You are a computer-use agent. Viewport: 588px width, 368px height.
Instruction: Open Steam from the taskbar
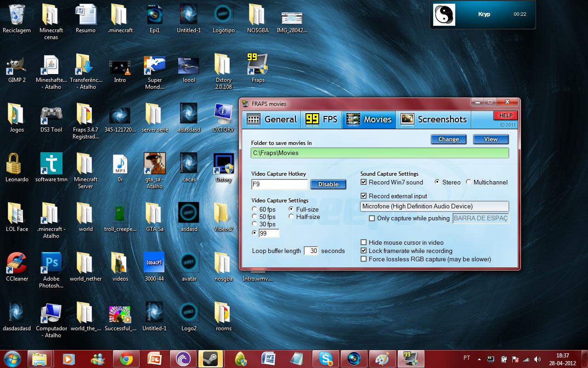coord(211,358)
